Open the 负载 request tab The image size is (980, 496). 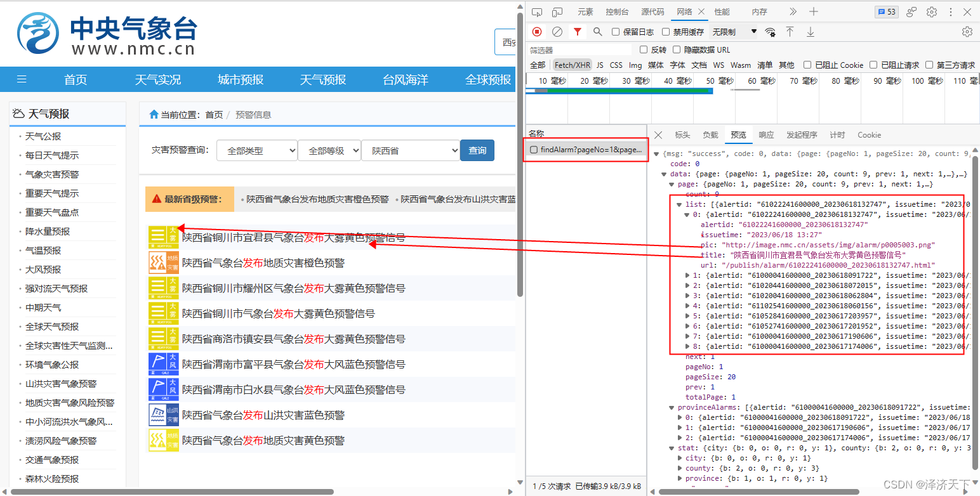pos(710,135)
